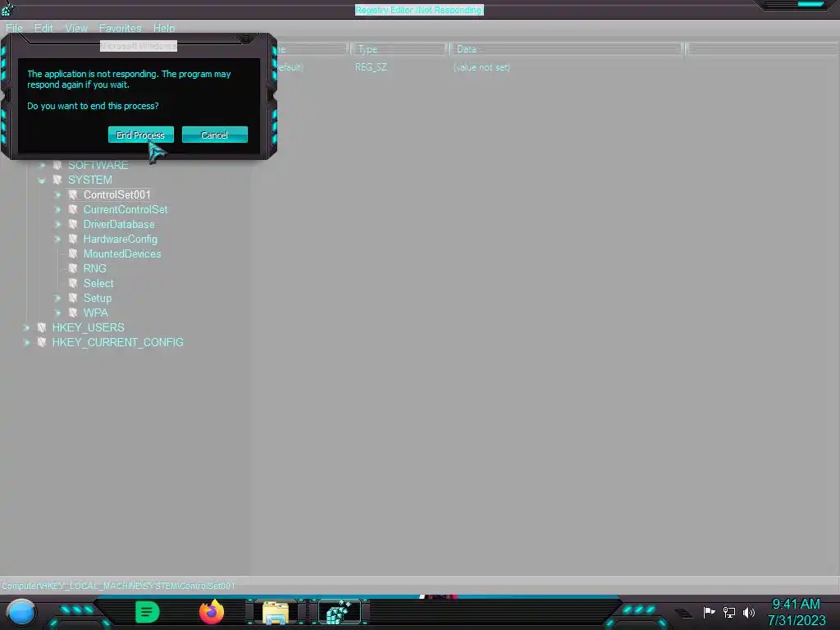Switch to Registry Editor taskbar button
This screenshot has height=630, width=840.
340,612
